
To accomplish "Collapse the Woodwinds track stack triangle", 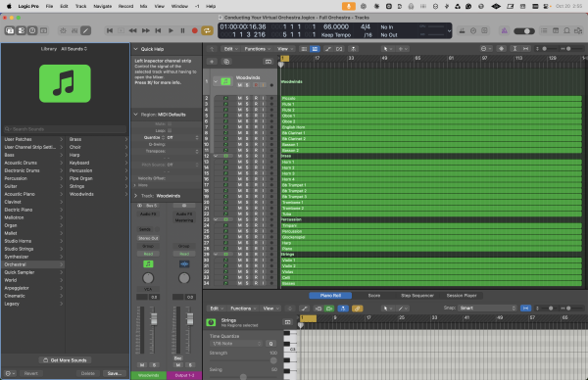I will click(216, 81).
